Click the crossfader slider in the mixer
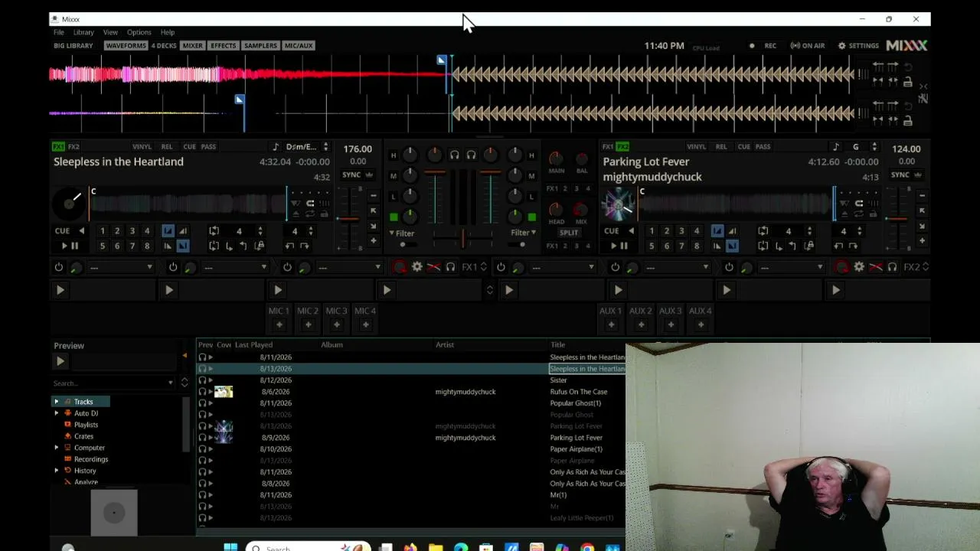 click(462, 240)
